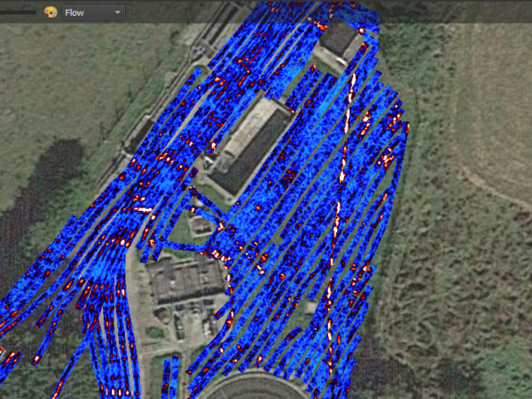
Task: Open the Flow colormap dropdown
Action: tap(93, 12)
